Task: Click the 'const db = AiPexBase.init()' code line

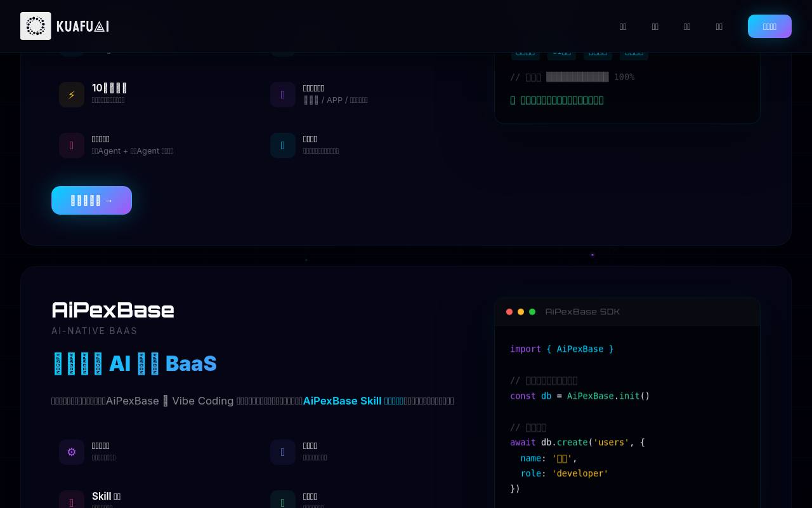Action: pos(580,396)
